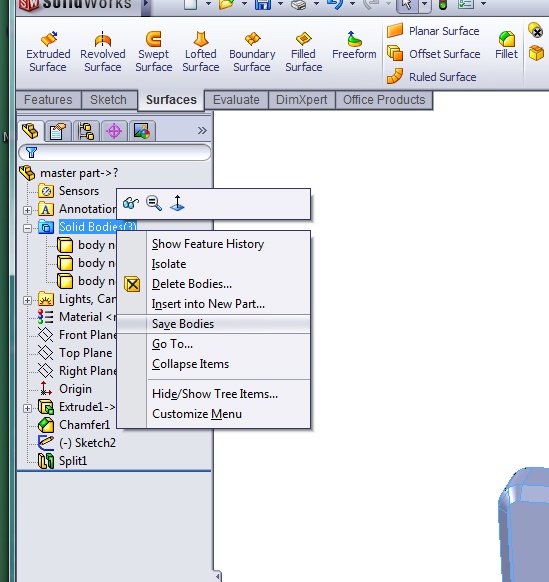This screenshot has width=549, height=582.
Task: Click the Undo arrow icon
Action: pyautogui.click(x=335, y=4)
